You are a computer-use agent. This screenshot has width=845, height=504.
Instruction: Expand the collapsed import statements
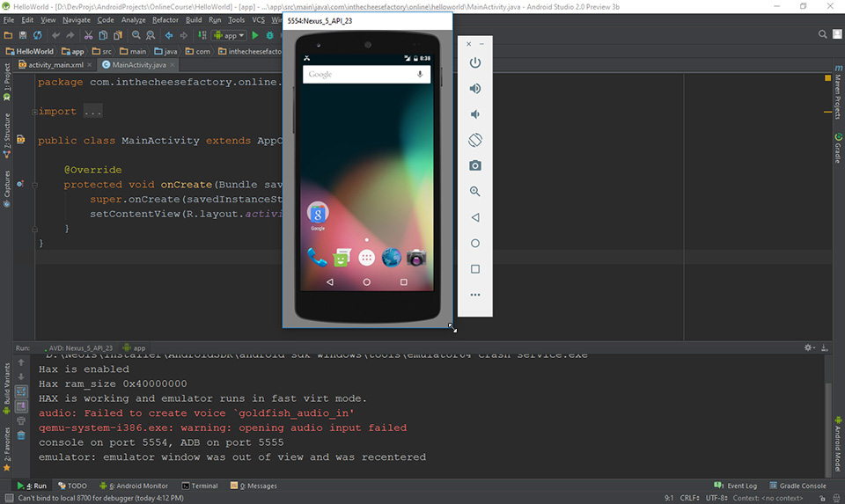tap(92, 112)
